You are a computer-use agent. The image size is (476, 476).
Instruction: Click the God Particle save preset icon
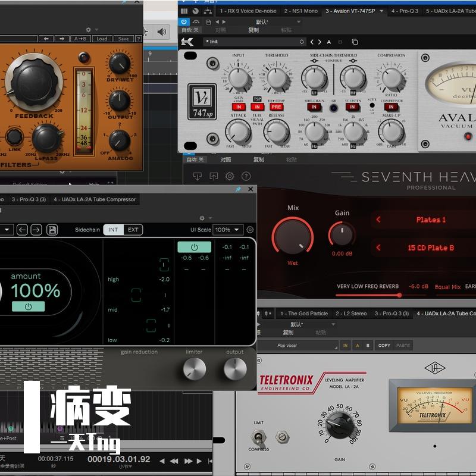(52, 230)
